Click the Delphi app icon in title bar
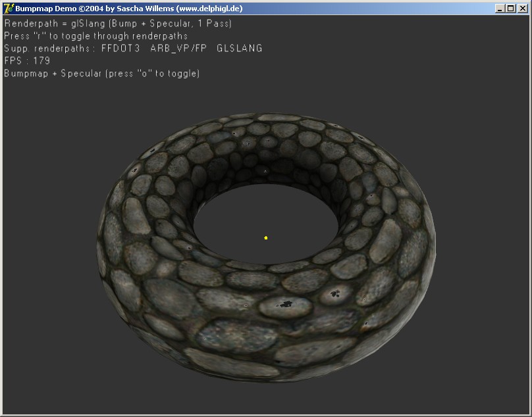This screenshot has width=532, height=417. point(9,9)
